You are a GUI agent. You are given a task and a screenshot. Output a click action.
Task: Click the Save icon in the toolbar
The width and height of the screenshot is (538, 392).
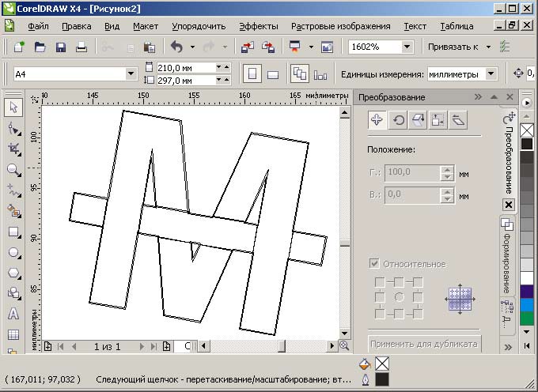pos(61,47)
